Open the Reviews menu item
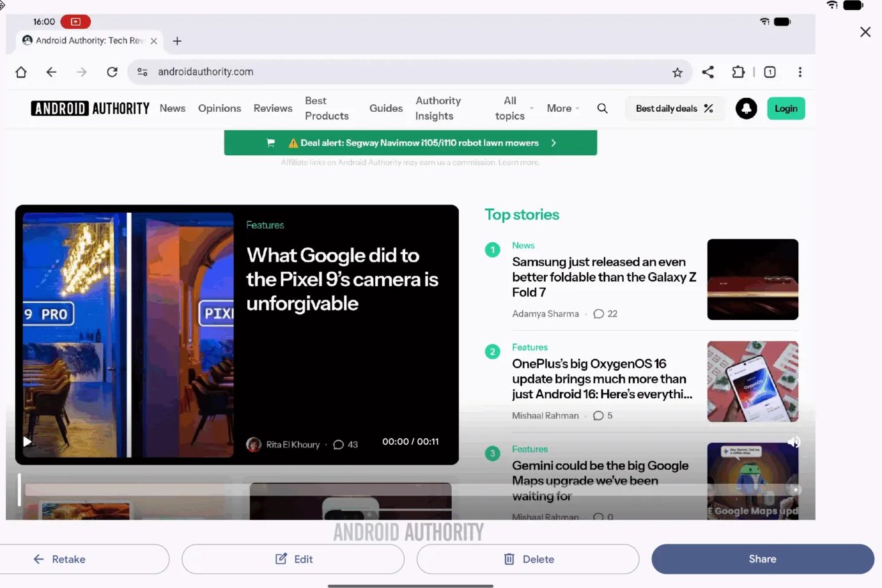The height and width of the screenshot is (588, 882). (x=273, y=109)
